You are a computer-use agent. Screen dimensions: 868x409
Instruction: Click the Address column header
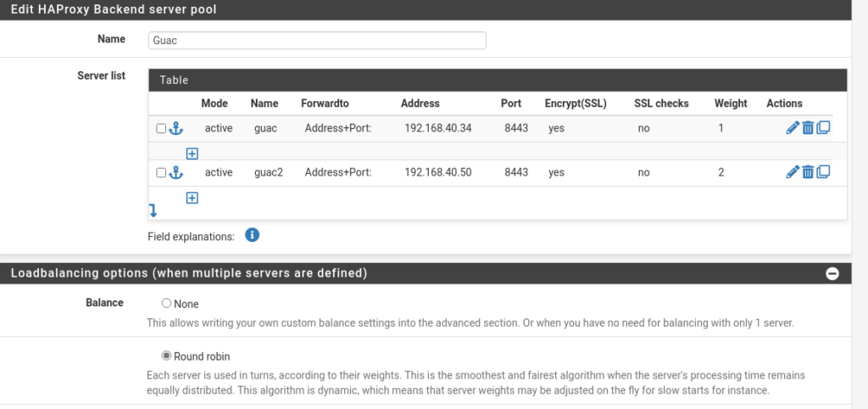click(x=420, y=104)
